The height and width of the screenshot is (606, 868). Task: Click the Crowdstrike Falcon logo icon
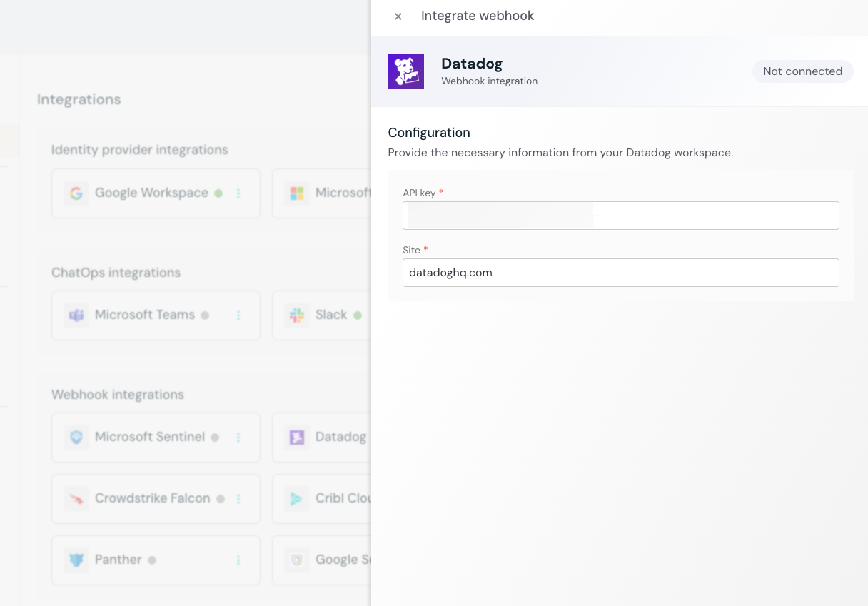point(76,499)
